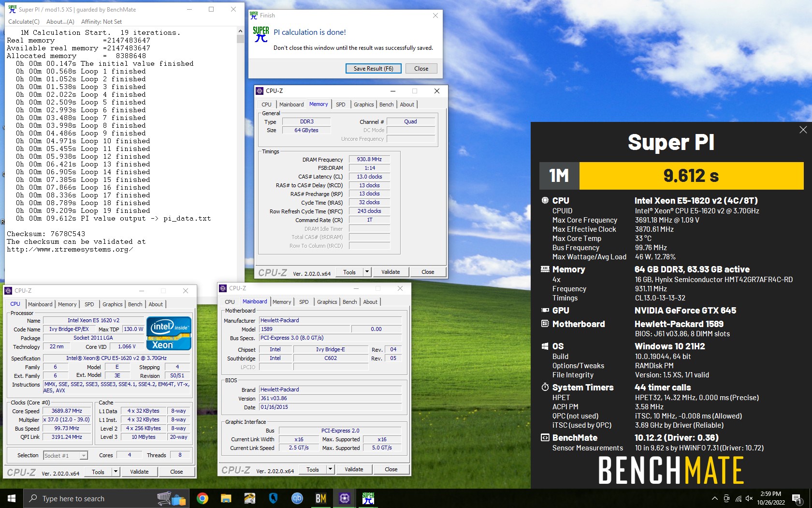812x508 pixels.
Task: Click Save Result (F6) button
Action: click(373, 69)
